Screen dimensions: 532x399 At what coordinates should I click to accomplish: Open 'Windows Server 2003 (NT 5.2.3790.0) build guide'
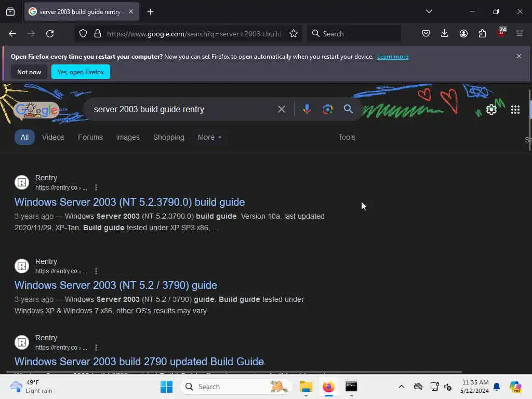(x=129, y=202)
